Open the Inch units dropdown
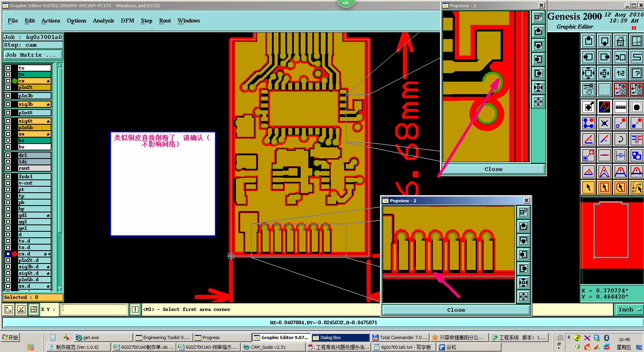This screenshot has width=644, height=352. pyautogui.click(x=629, y=309)
